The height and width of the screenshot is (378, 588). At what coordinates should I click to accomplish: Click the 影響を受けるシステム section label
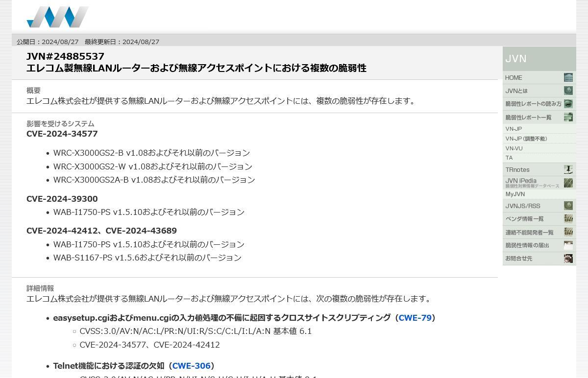click(x=60, y=123)
